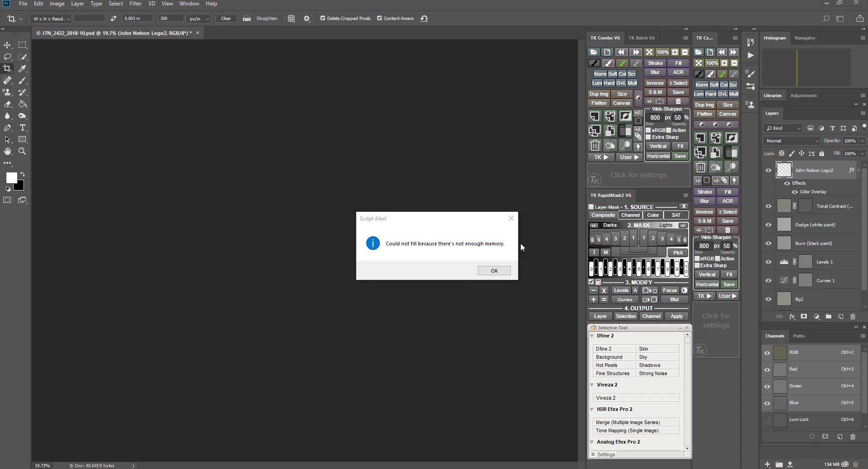Click the crop overlay grid options icon

(291, 19)
